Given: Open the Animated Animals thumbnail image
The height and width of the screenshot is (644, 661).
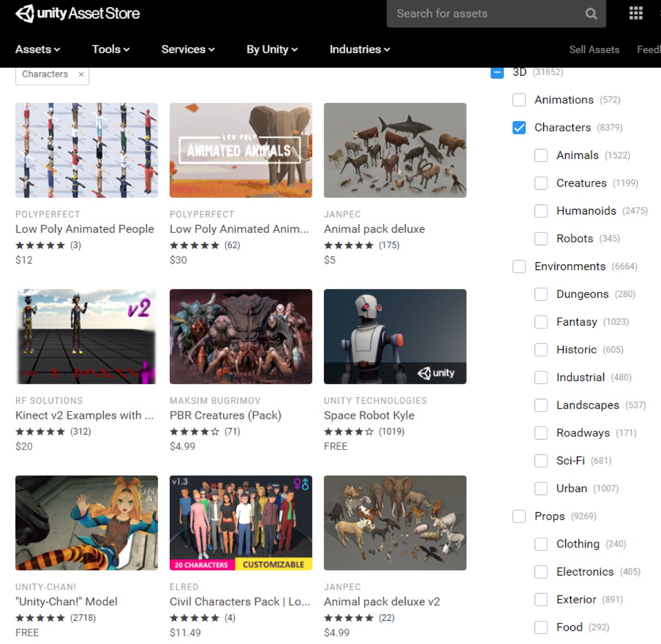Looking at the screenshot, I should (241, 150).
